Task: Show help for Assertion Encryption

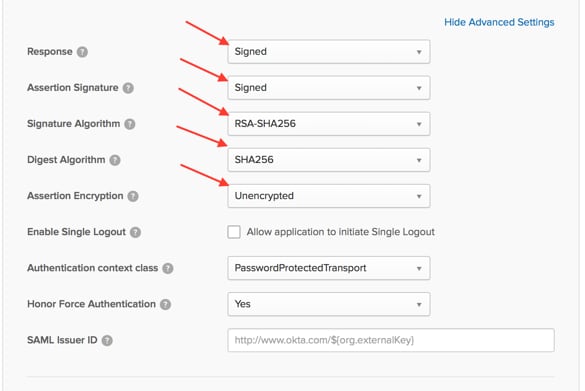Action: pyautogui.click(x=133, y=196)
